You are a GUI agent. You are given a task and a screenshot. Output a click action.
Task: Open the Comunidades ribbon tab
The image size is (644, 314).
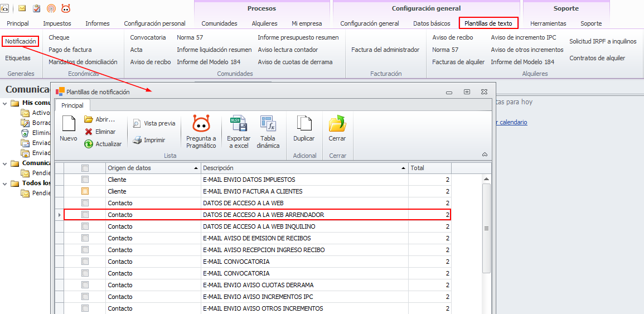click(x=219, y=23)
